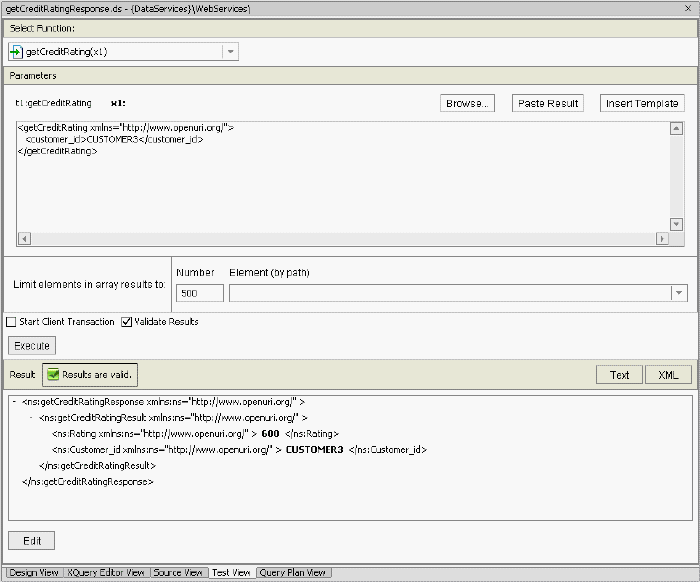Image resolution: width=700 pixels, height=582 pixels.
Task: Click the parameter area scroll down arrow
Action: [676, 224]
